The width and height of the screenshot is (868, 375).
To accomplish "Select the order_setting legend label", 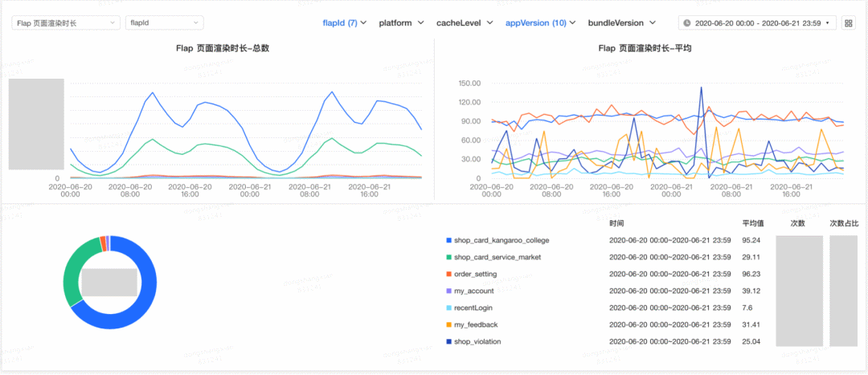I will (x=476, y=275).
